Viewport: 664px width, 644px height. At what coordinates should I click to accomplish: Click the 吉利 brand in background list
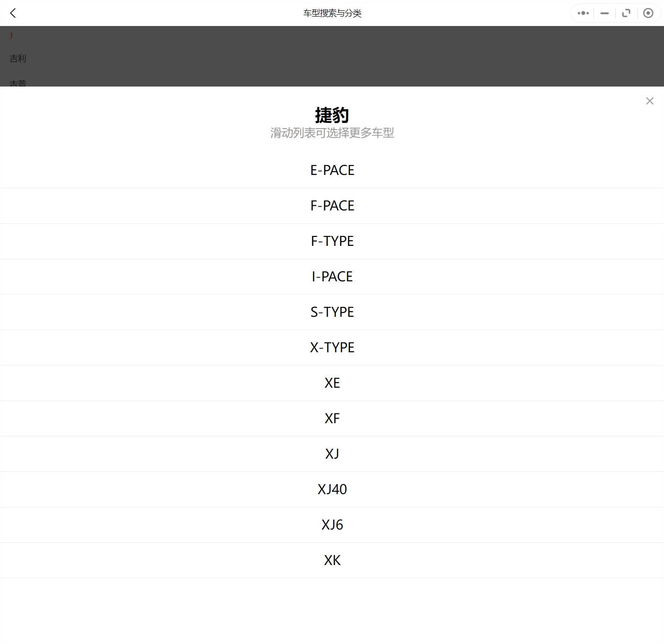point(18,59)
